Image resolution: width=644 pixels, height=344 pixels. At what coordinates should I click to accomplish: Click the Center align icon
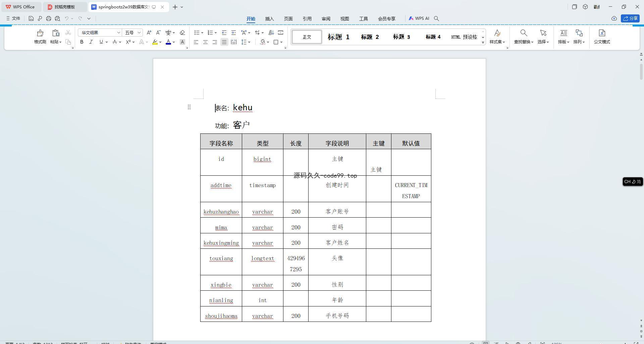click(x=205, y=42)
